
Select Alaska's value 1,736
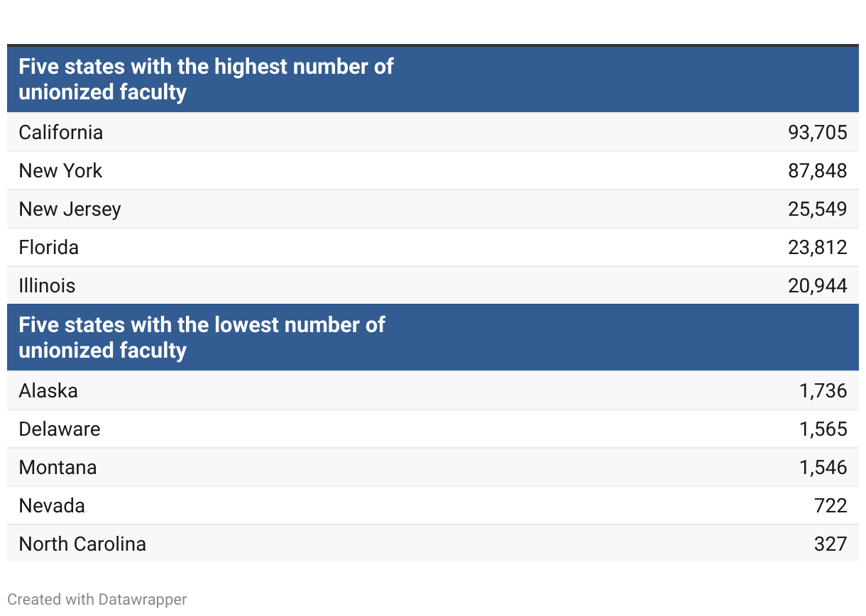coord(823,391)
